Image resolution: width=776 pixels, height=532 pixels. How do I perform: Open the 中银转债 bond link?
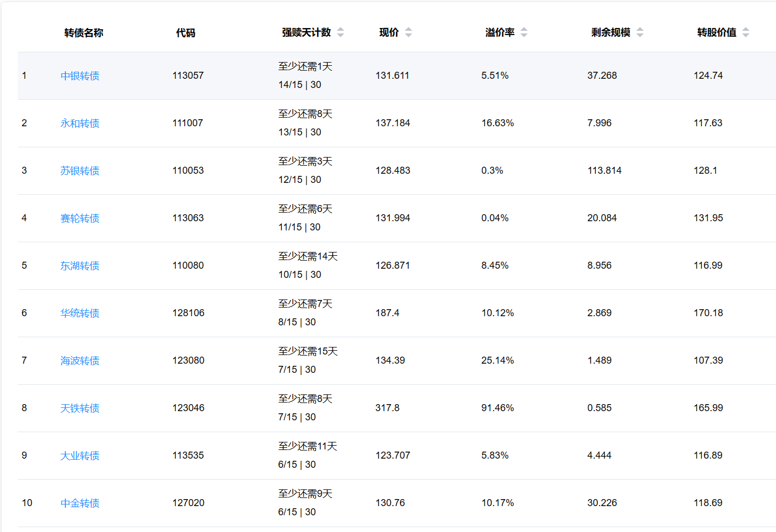[x=80, y=76]
